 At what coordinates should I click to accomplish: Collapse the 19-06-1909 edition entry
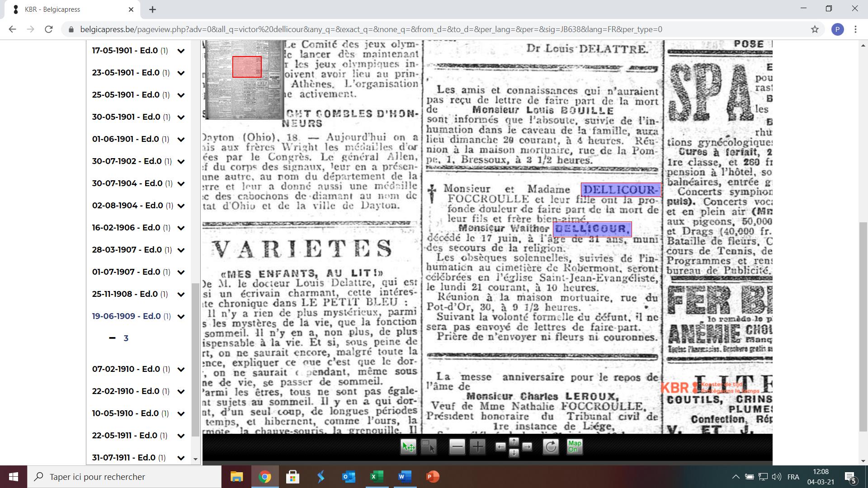181,316
